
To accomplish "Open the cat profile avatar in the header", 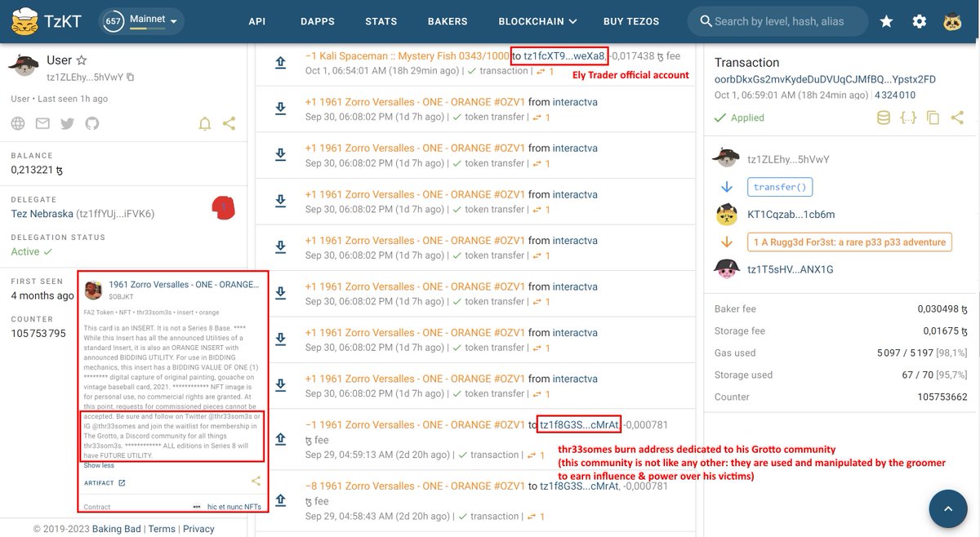I will (952, 22).
